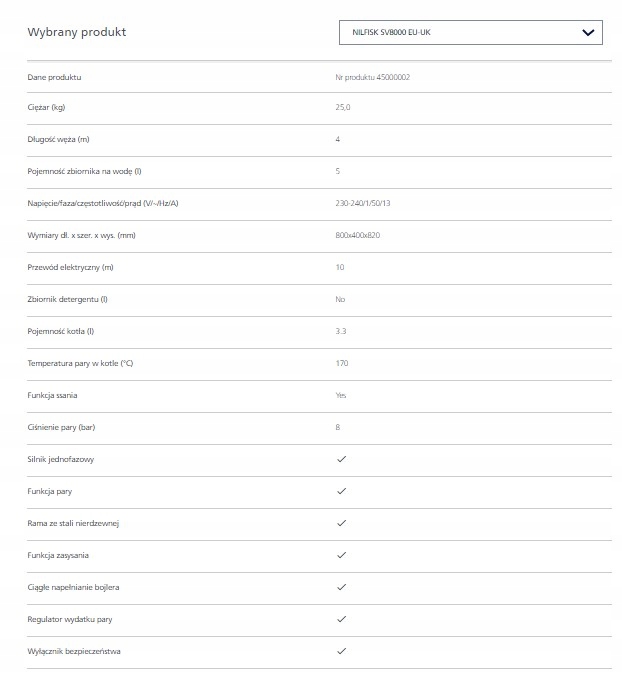Click checkmark icon for Funkcja zasysania

pyautogui.click(x=341, y=555)
